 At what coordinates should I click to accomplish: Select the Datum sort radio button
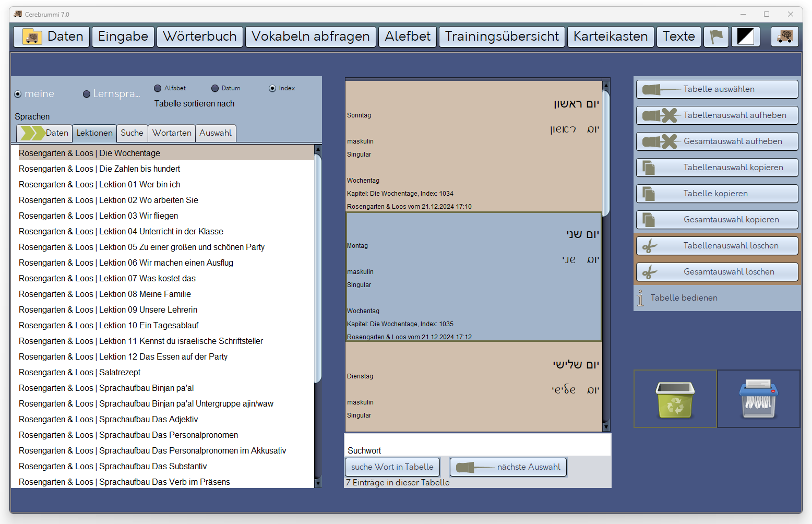click(x=215, y=88)
